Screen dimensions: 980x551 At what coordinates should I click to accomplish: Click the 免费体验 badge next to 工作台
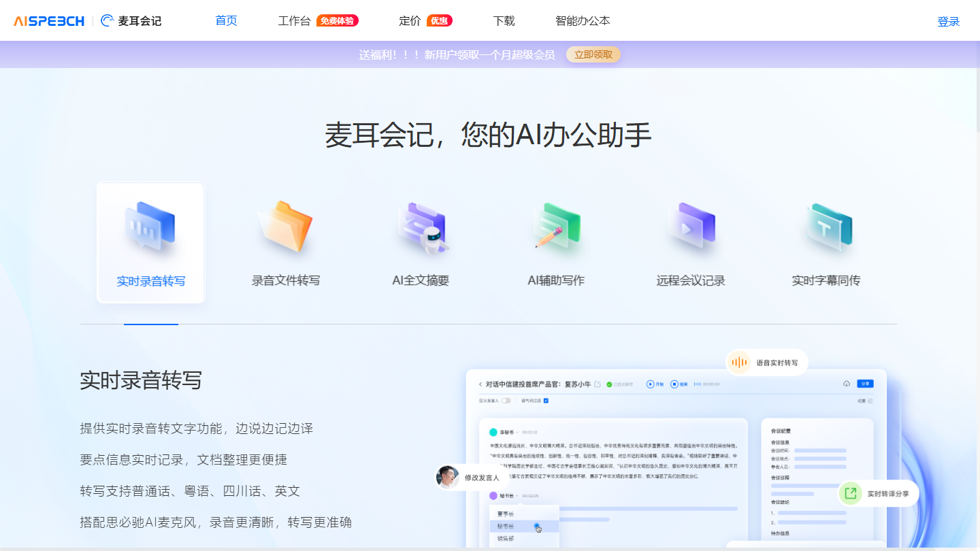pyautogui.click(x=338, y=21)
